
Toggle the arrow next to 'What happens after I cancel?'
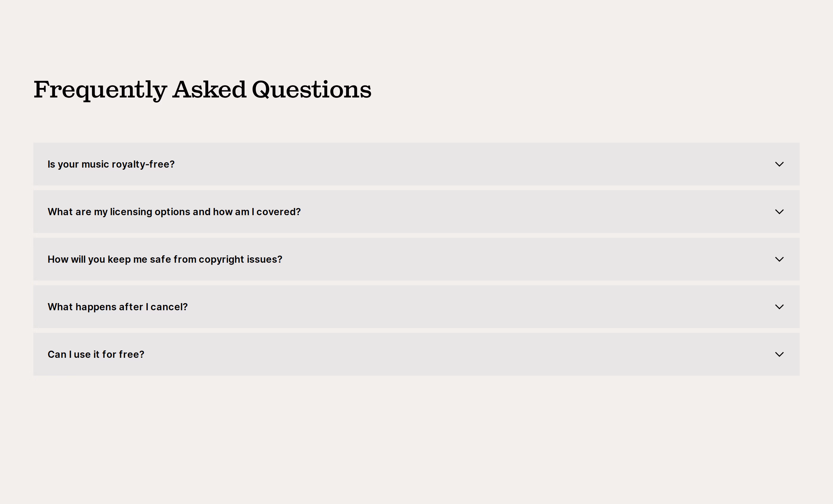point(779,307)
